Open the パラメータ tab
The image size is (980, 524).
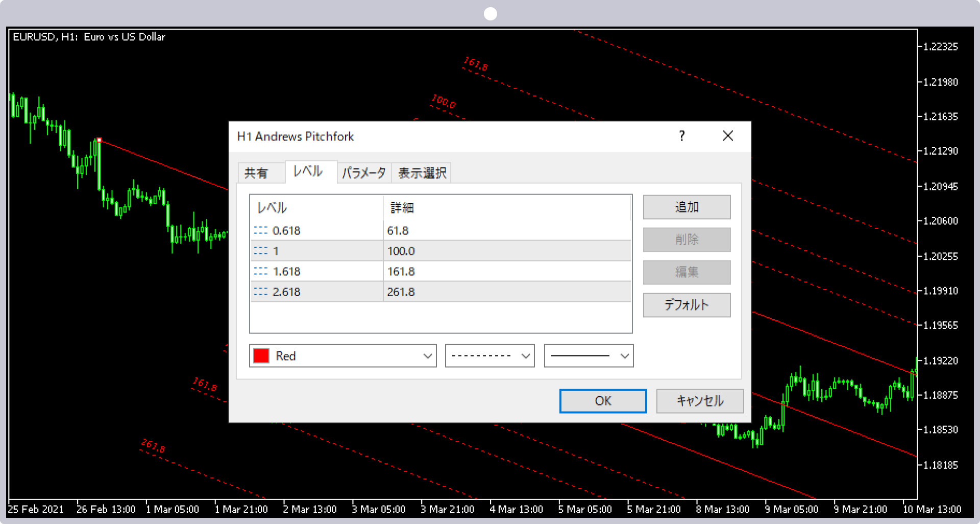click(x=364, y=173)
